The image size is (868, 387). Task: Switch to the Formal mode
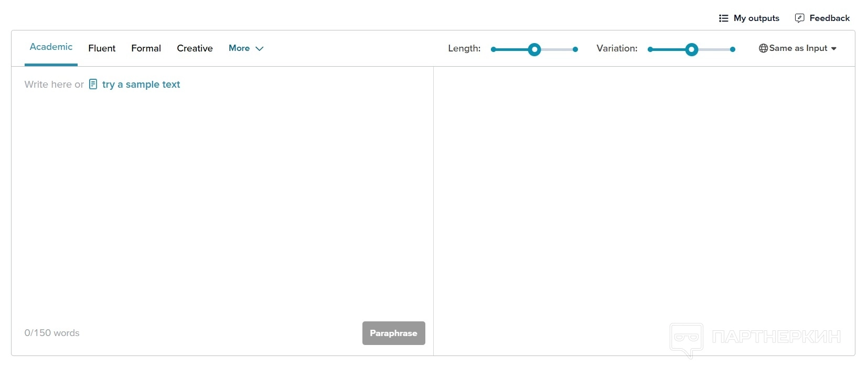pos(146,48)
